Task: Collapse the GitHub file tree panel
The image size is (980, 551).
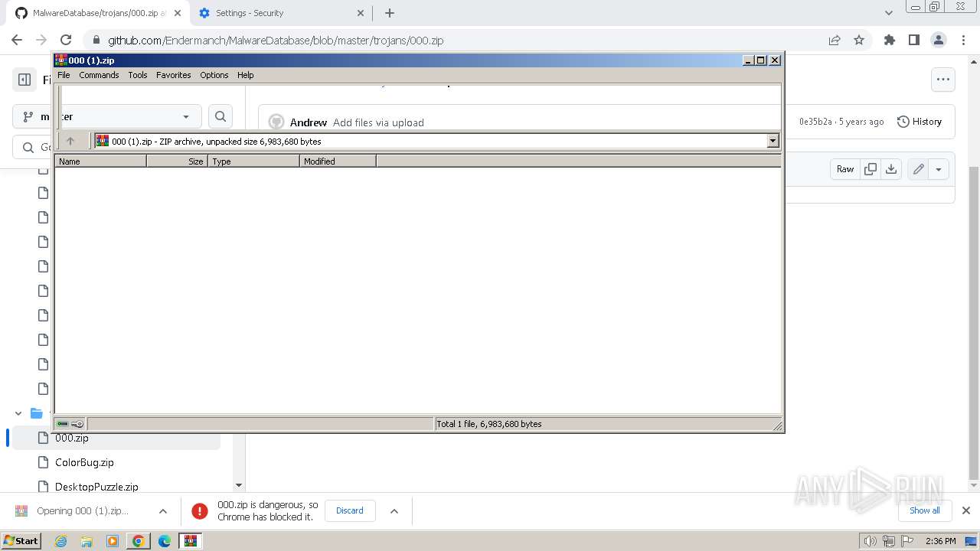Action: point(24,80)
